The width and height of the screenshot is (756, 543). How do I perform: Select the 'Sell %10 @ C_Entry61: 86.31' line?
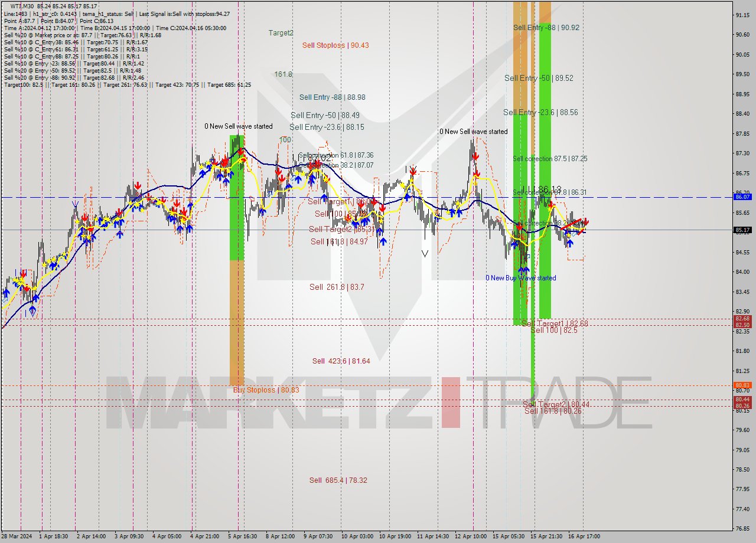[76, 49]
